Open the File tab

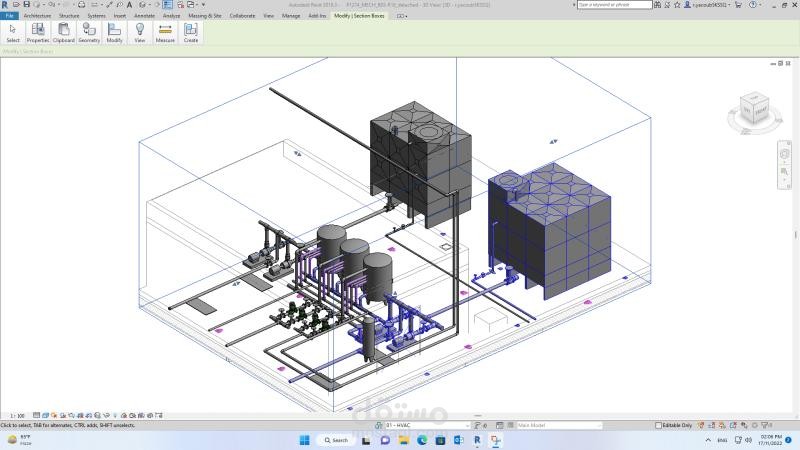click(x=9, y=16)
